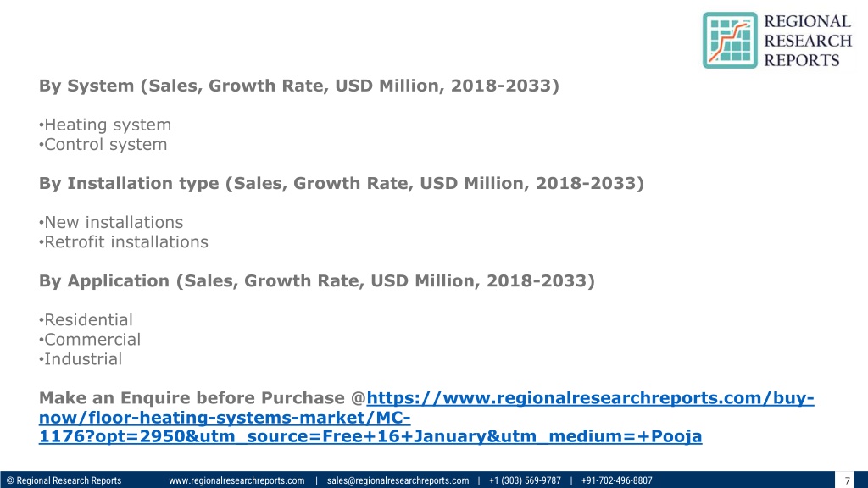Screen dimensions: 868x488
Task: Click the sales@regionalresearchreports.com email address
Action: pos(398,480)
